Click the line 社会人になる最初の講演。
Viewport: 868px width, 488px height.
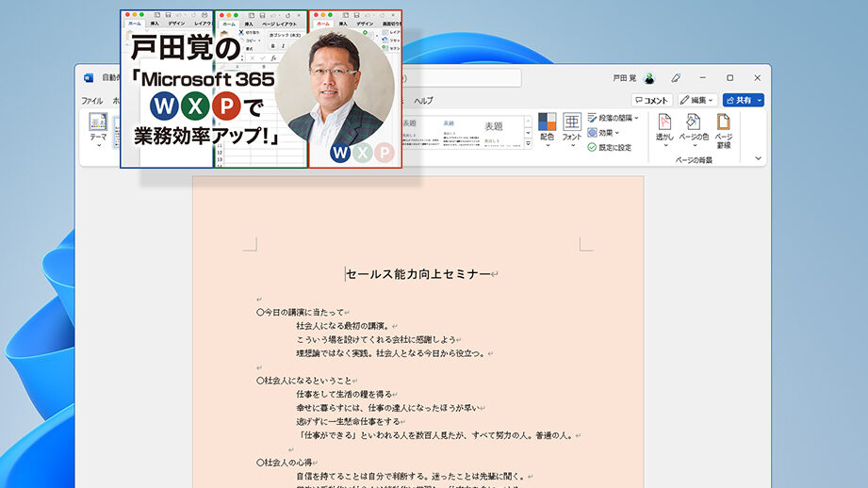pos(343,326)
